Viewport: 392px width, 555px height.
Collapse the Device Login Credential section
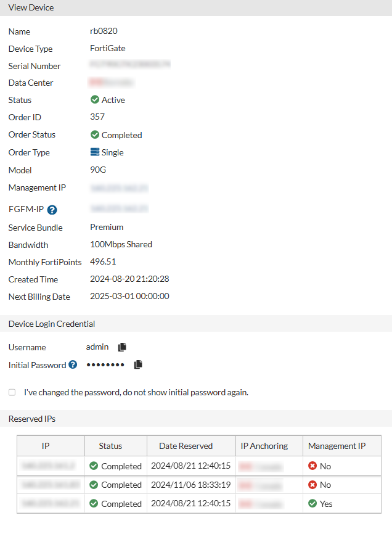52,323
